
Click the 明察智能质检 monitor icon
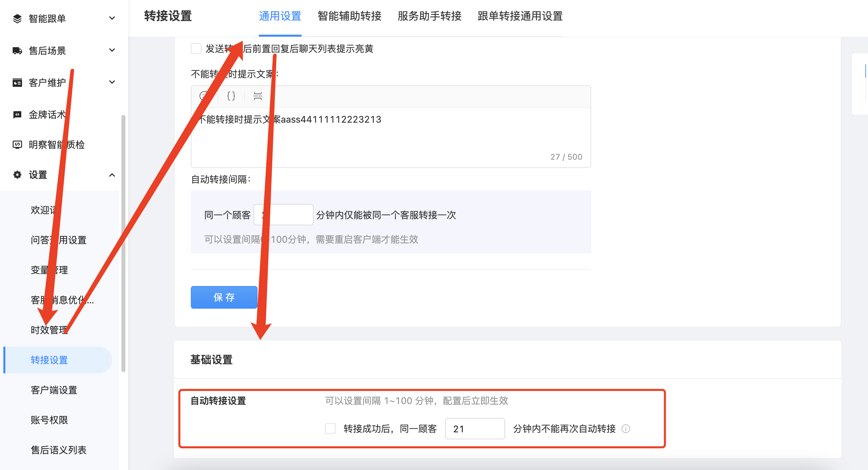(17, 145)
